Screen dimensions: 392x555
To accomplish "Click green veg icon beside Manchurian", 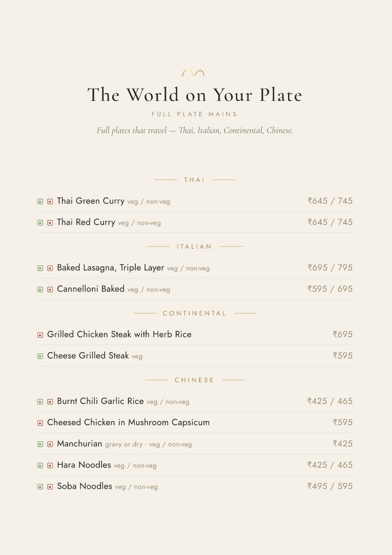I will click(40, 444).
